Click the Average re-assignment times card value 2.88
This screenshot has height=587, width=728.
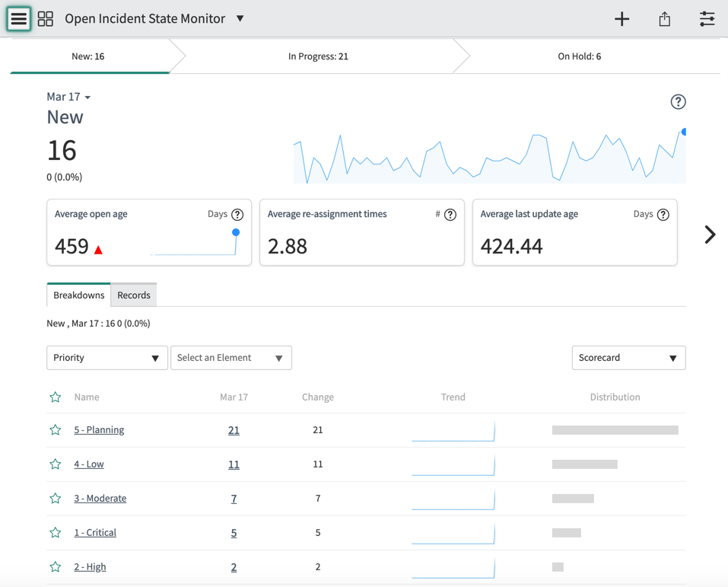288,247
